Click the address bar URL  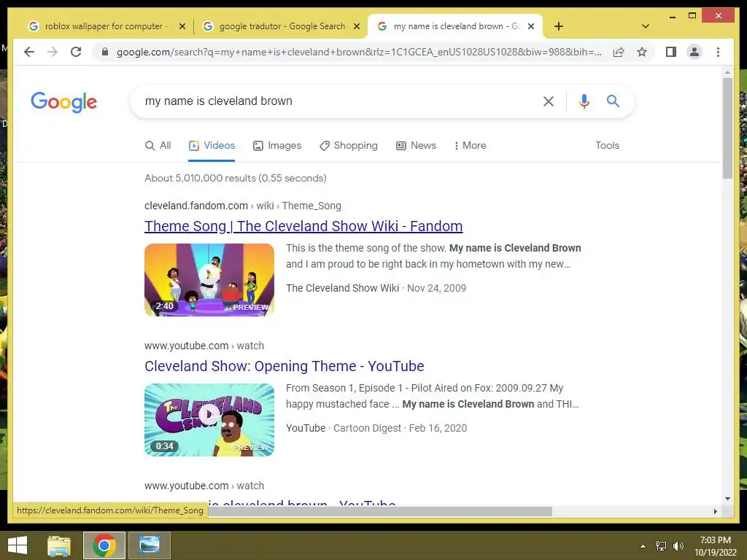click(x=359, y=52)
